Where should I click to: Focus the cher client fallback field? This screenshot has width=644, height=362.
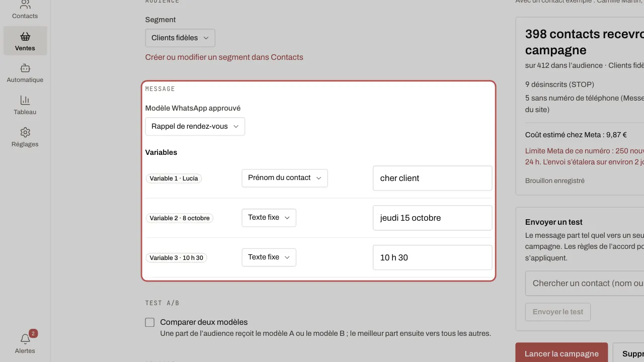tap(432, 178)
